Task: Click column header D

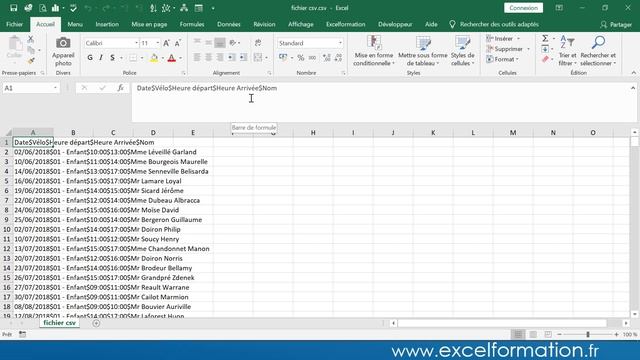Action: tap(153, 133)
